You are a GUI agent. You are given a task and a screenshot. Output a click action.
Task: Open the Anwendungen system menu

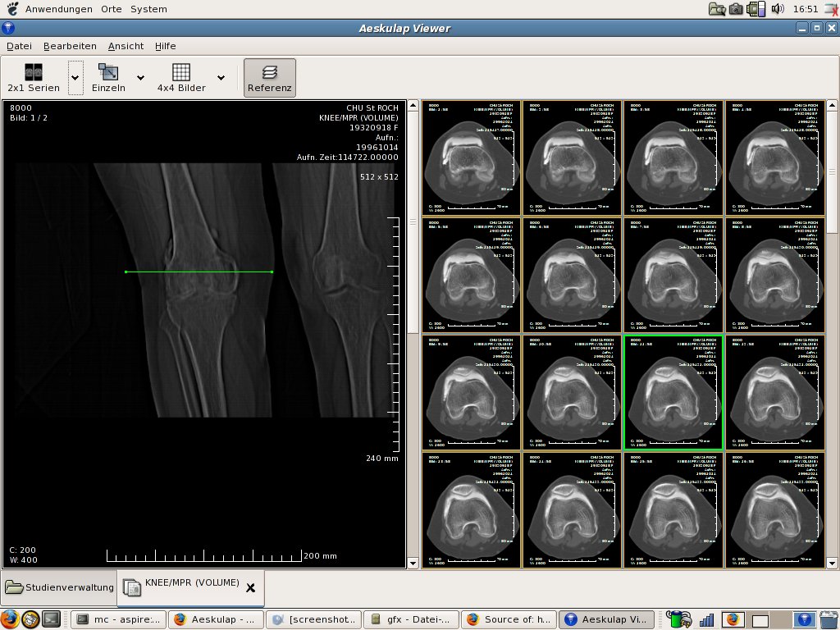[57, 9]
